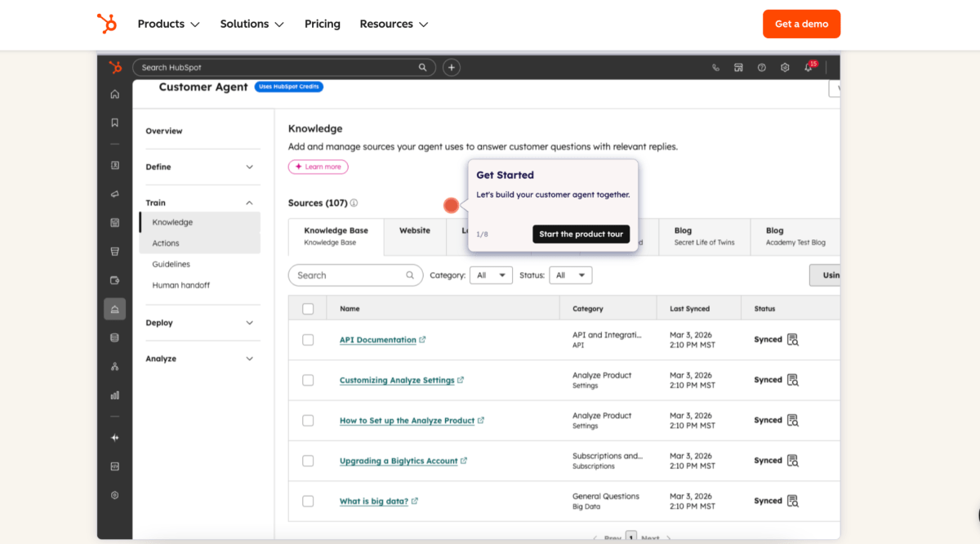Tick the checkbox for Customizing Analyze Settings

click(308, 380)
